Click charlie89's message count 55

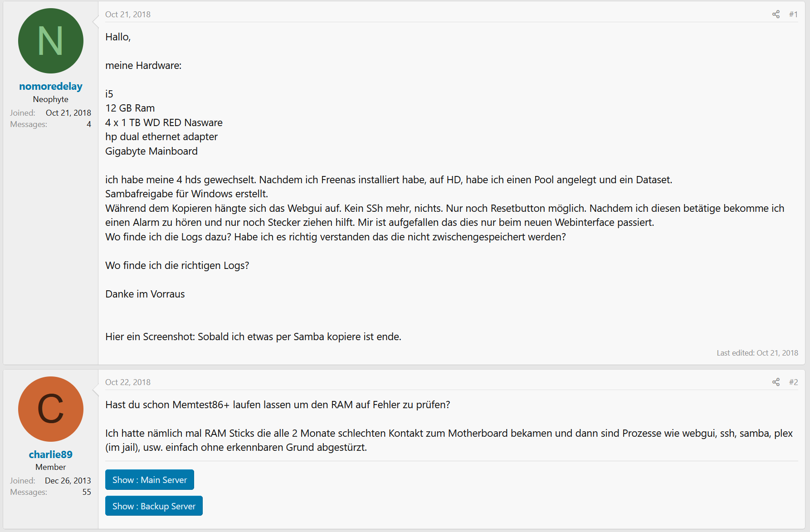pos(87,492)
